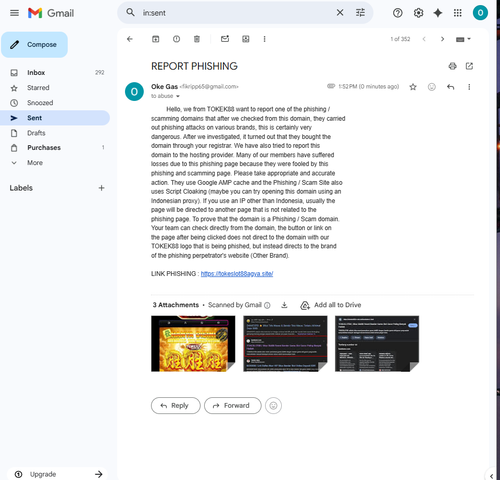Click the Gemini sparkle icon

pyautogui.click(x=438, y=13)
